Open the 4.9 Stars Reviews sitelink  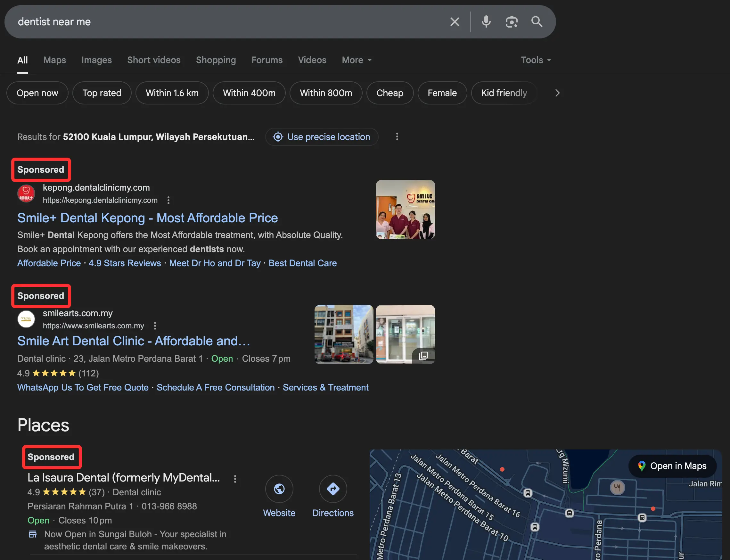point(125,263)
